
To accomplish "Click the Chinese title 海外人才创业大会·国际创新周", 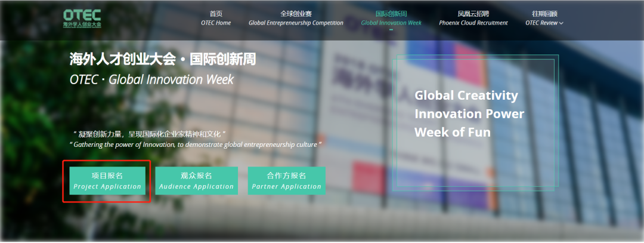I will click(x=163, y=60).
